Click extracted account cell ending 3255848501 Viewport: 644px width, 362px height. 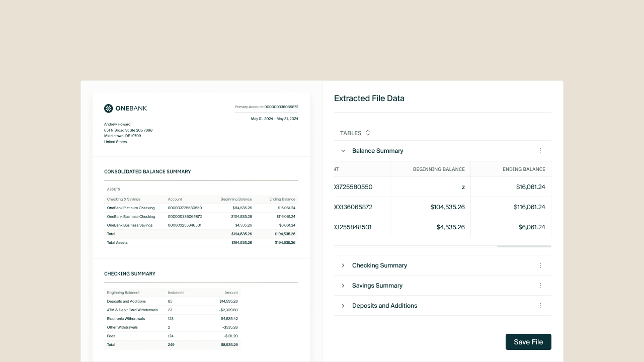point(362,227)
